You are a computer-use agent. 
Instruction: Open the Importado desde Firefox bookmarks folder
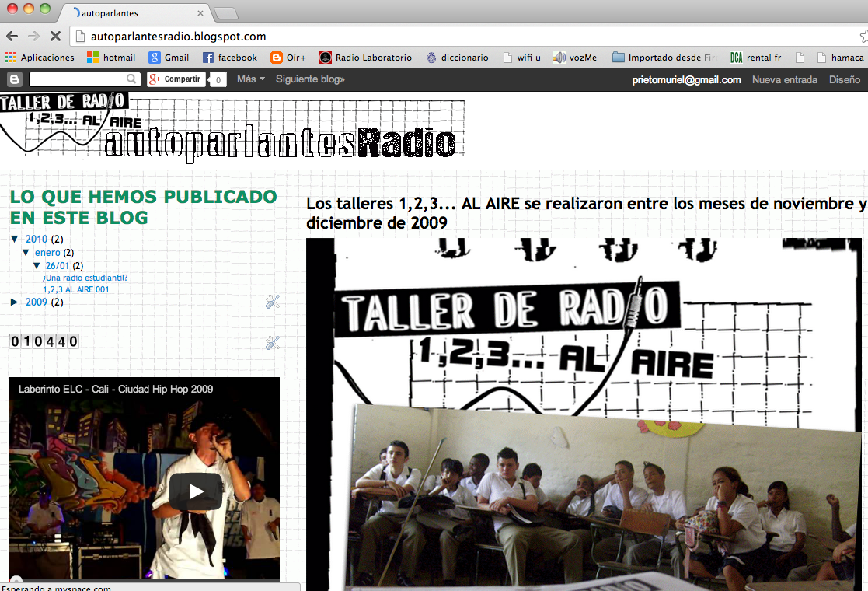[664, 58]
